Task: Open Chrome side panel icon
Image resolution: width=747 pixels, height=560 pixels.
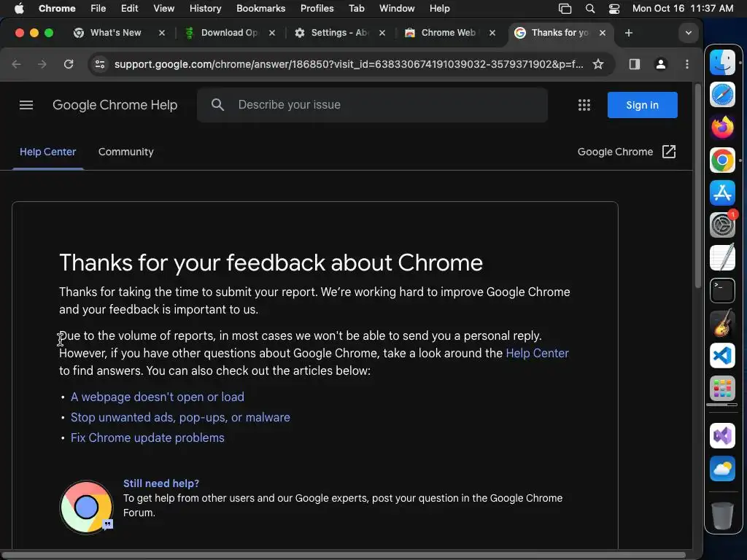Action: pos(634,64)
